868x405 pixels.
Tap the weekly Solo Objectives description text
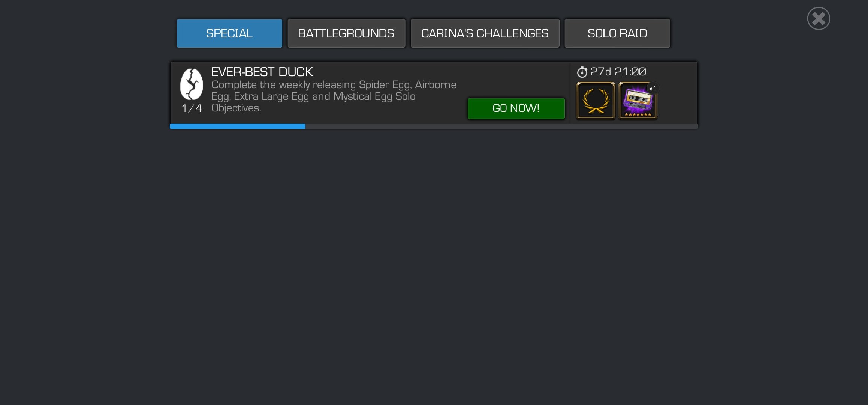click(334, 96)
